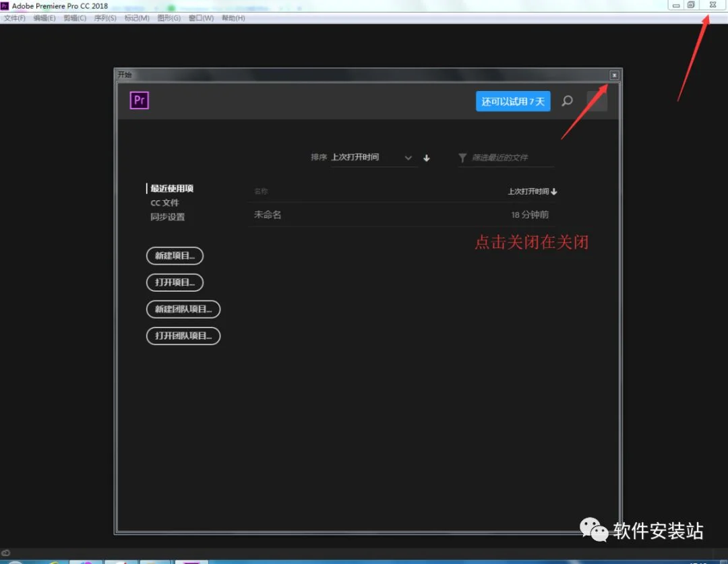Click the 打开项目 button
This screenshot has height=564, width=728.
(x=175, y=282)
